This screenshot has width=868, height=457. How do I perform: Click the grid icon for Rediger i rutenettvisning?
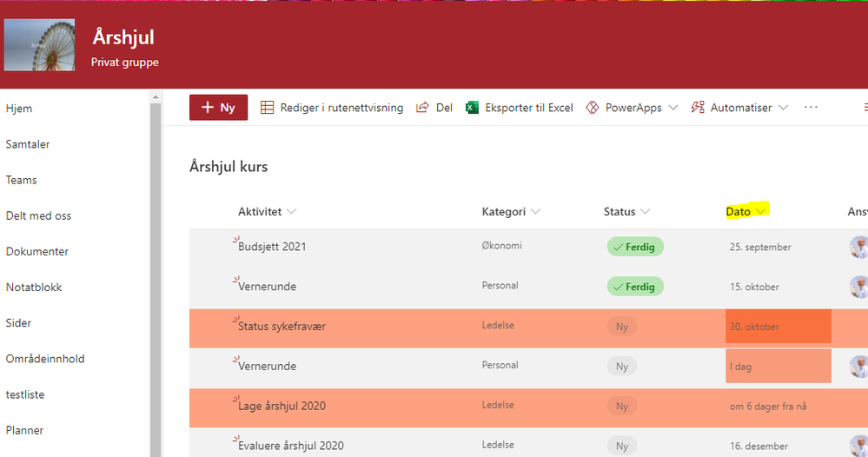[267, 108]
